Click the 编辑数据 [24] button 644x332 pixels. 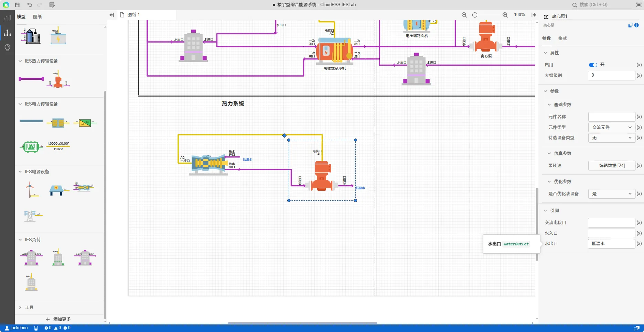[x=612, y=166]
